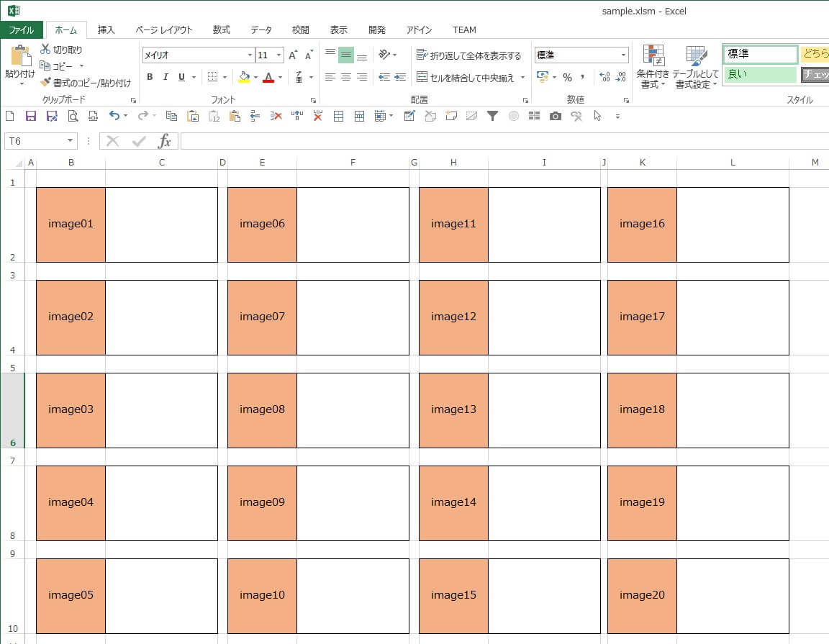Open the 標準 number format dropdown
This screenshot has width=829, height=644.
point(623,55)
